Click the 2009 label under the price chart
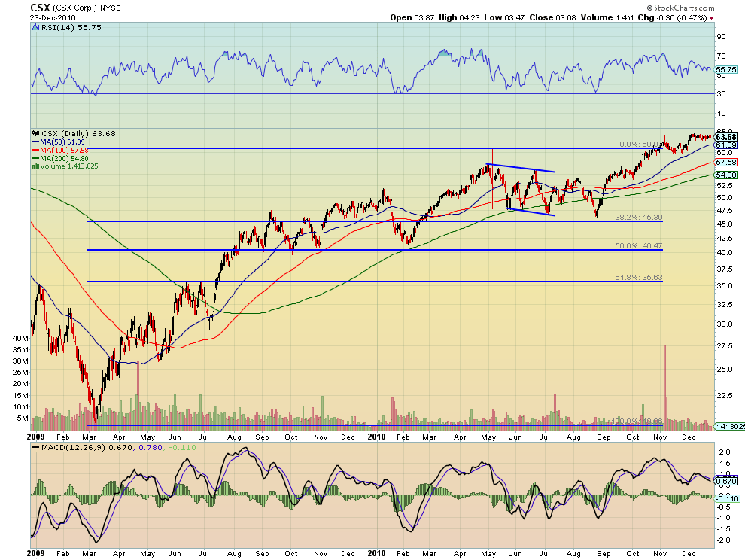 point(35,437)
